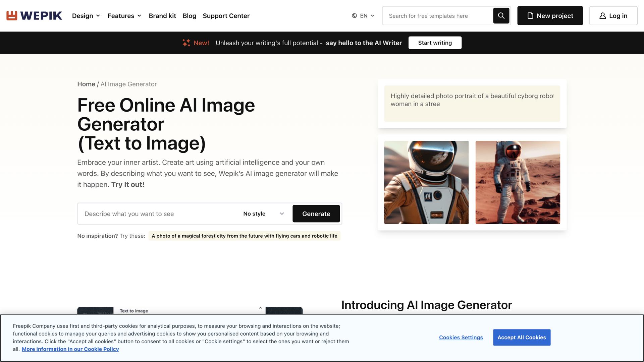
Task: Open Cookies Settings
Action: click(461, 338)
